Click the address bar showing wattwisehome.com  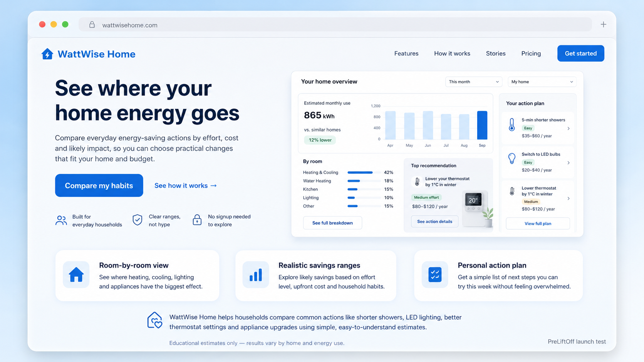[x=335, y=25]
